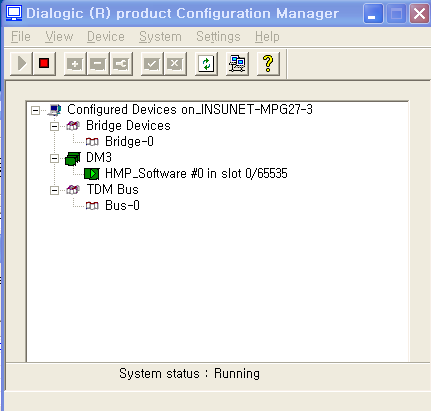Click the Connect to computer network icon
431x411 pixels.
coord(237,63)
